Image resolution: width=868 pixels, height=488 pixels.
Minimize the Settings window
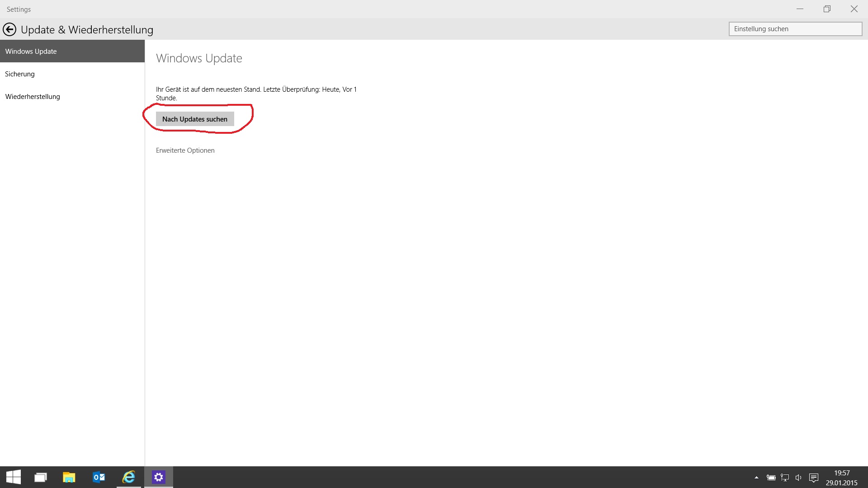click(x=800, y=9)
